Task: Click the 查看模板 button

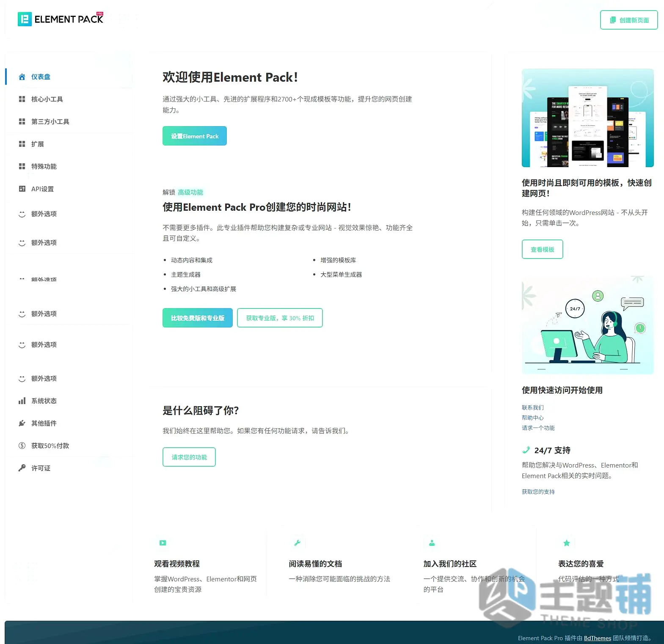Action: [543, 249]
